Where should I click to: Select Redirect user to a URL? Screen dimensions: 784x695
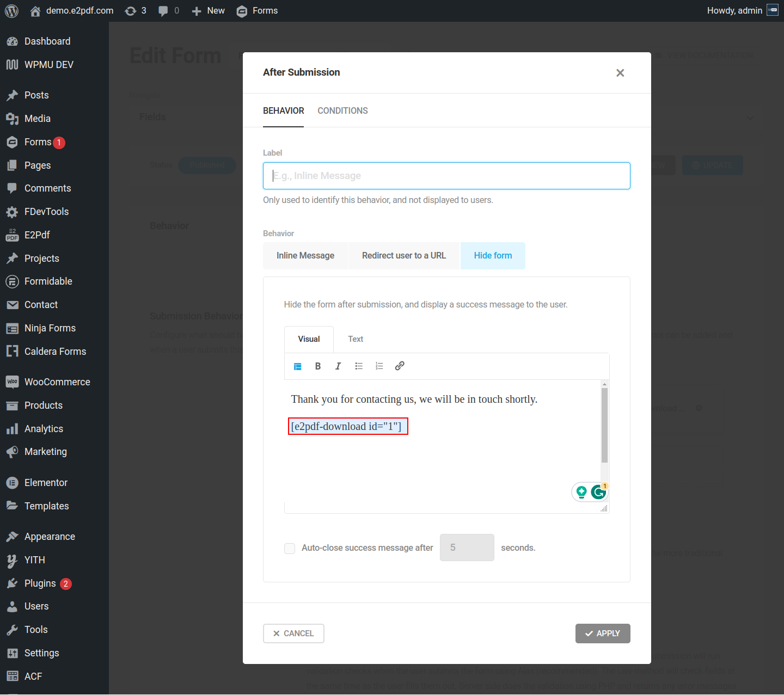point(404,256)
